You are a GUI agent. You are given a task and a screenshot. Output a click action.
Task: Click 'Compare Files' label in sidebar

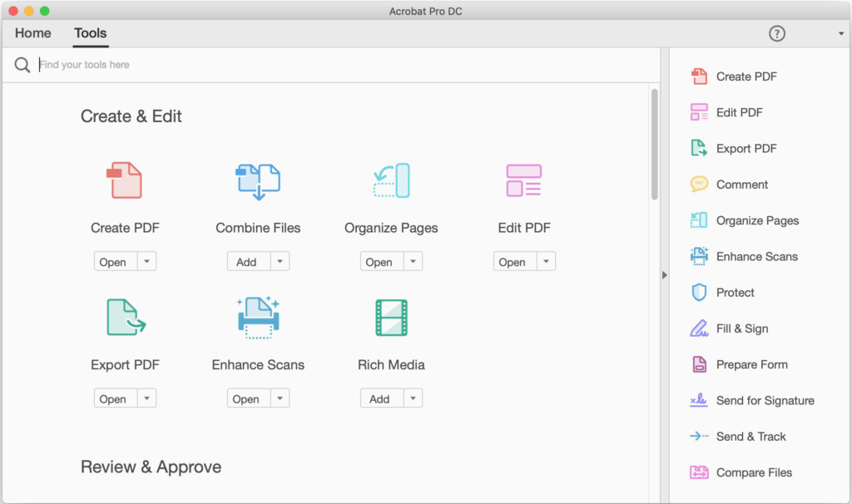click(754, 472)
